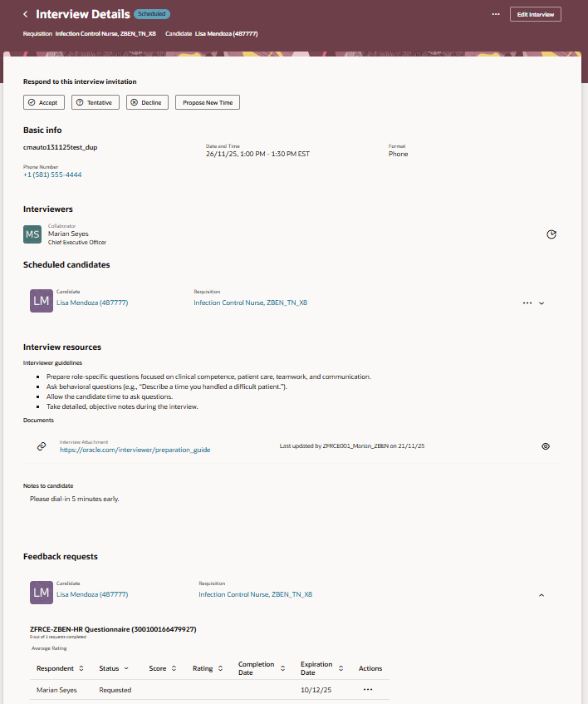Call phone number +1 (581) 555-4444
The width and height of the screenshot is (588, 704).
tap(52, 175)
